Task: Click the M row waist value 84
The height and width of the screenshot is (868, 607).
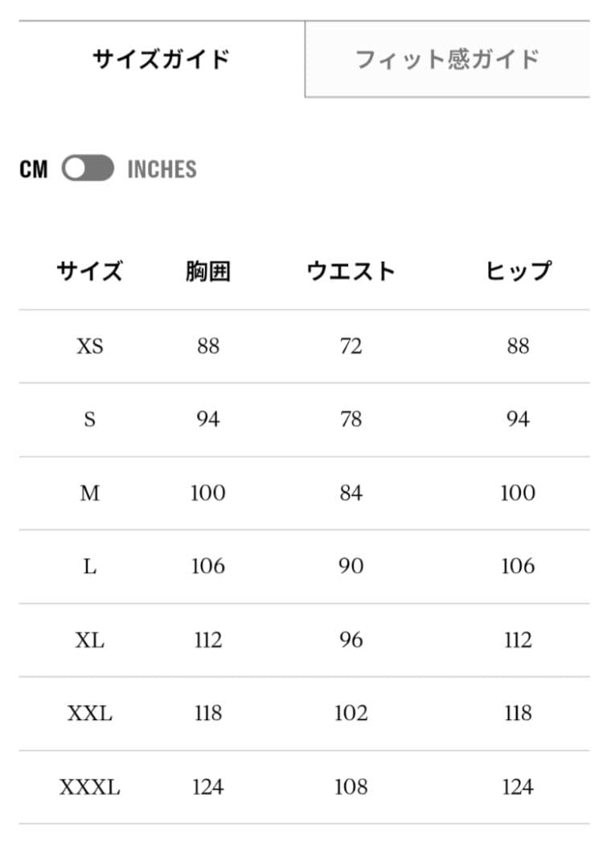Action: point(351,492)
